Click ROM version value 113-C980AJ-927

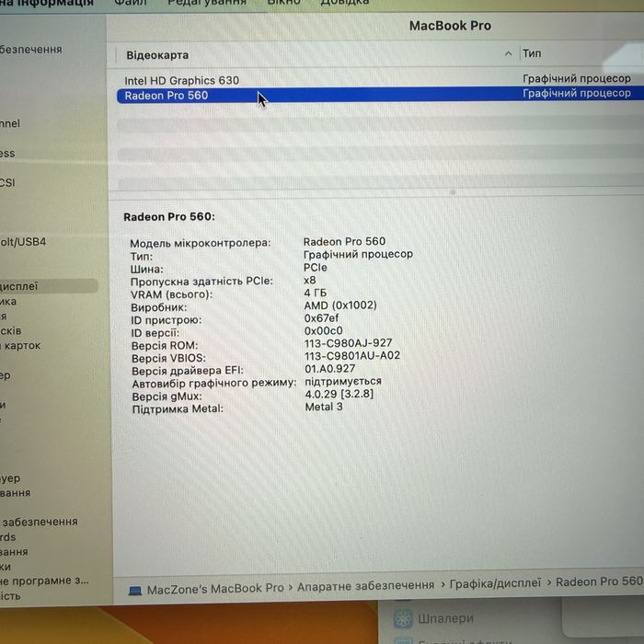pos(349,343)
